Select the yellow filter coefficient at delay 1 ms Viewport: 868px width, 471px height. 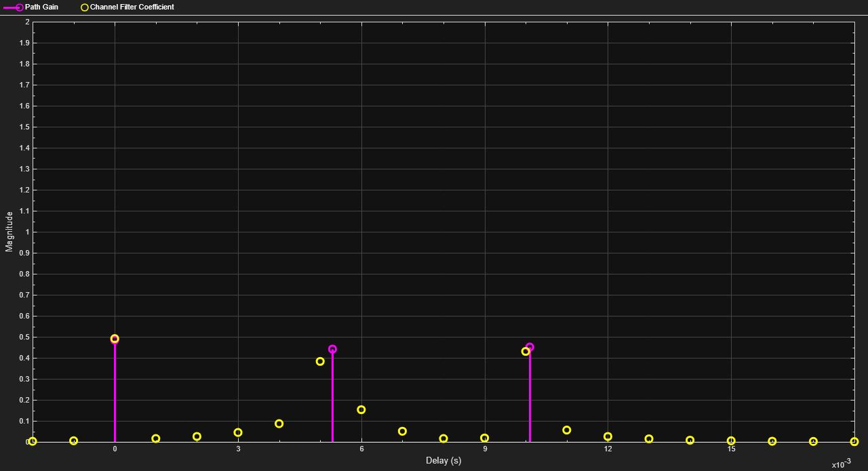[x=156, y=438]
